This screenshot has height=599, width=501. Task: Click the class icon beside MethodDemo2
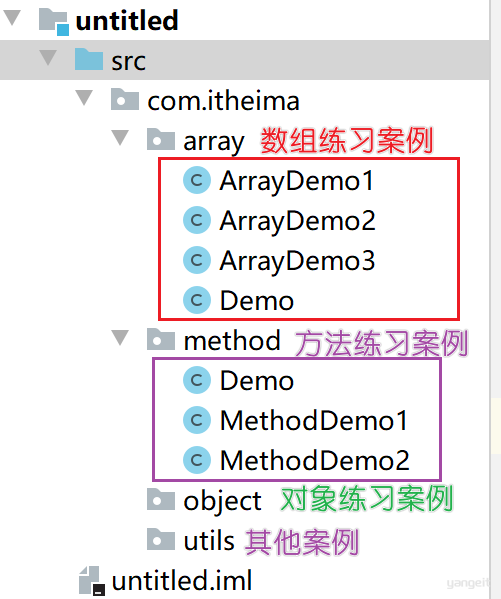[197, 460]
